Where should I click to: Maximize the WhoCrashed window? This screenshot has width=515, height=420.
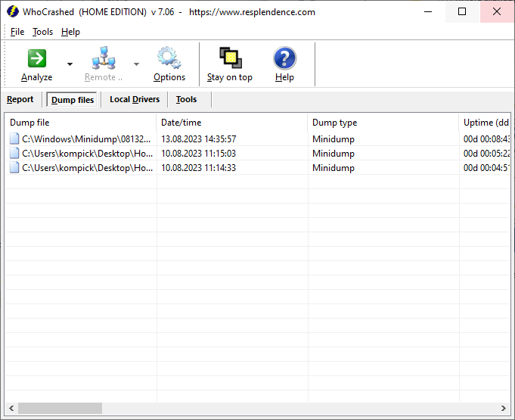(x=462, y=11)
